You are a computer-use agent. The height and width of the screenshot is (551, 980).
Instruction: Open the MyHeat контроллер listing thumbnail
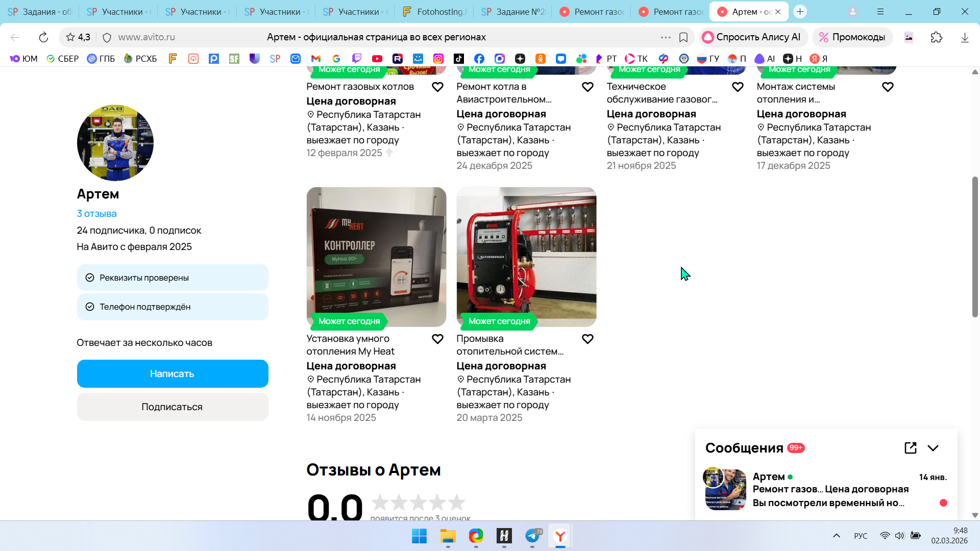point(376,257)
